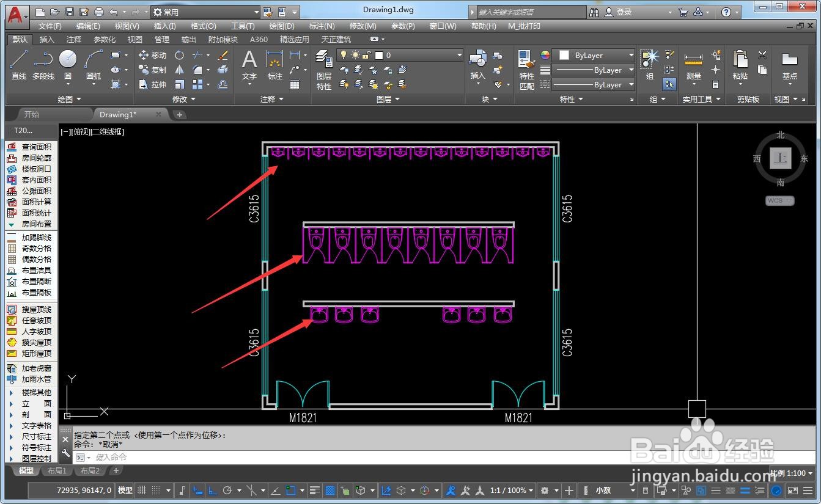Toggle the layer light bulb on/off
This screenshot has height=504, width=821.
(x=344, y=55)
